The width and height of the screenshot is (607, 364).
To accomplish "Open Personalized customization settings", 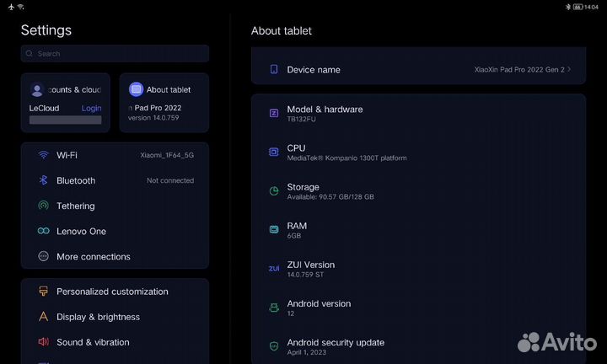I will (112, 292).
